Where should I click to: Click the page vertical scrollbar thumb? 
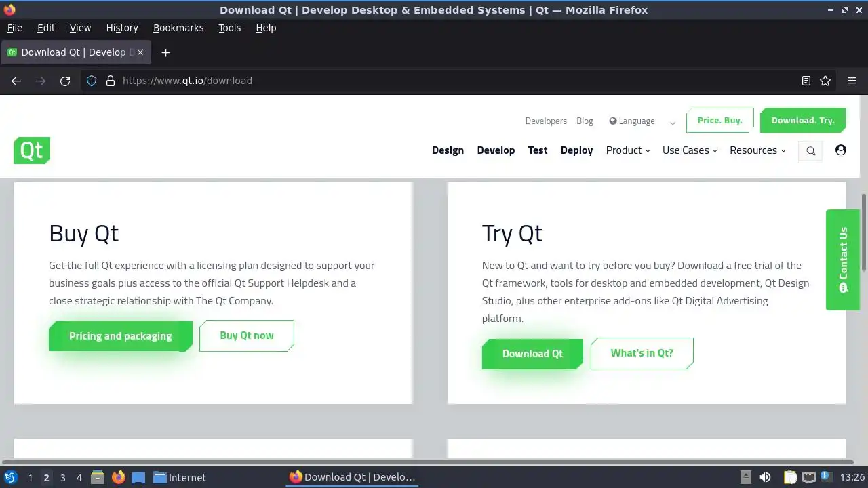click(x=864, y=233)
